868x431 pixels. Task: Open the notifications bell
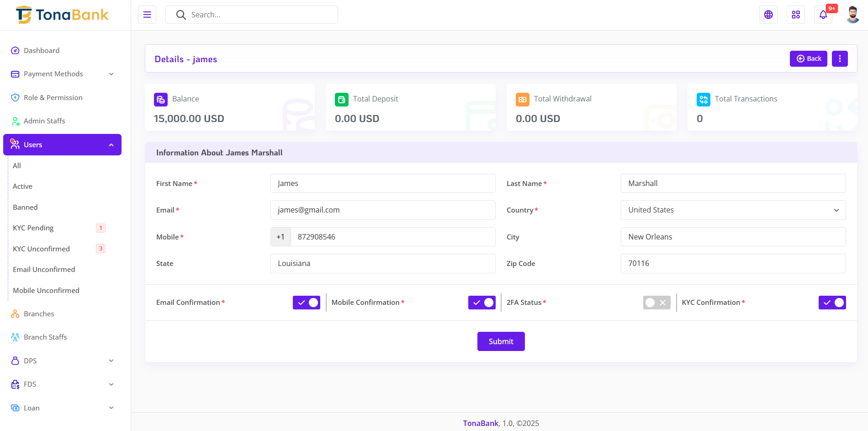pos(823,15)
